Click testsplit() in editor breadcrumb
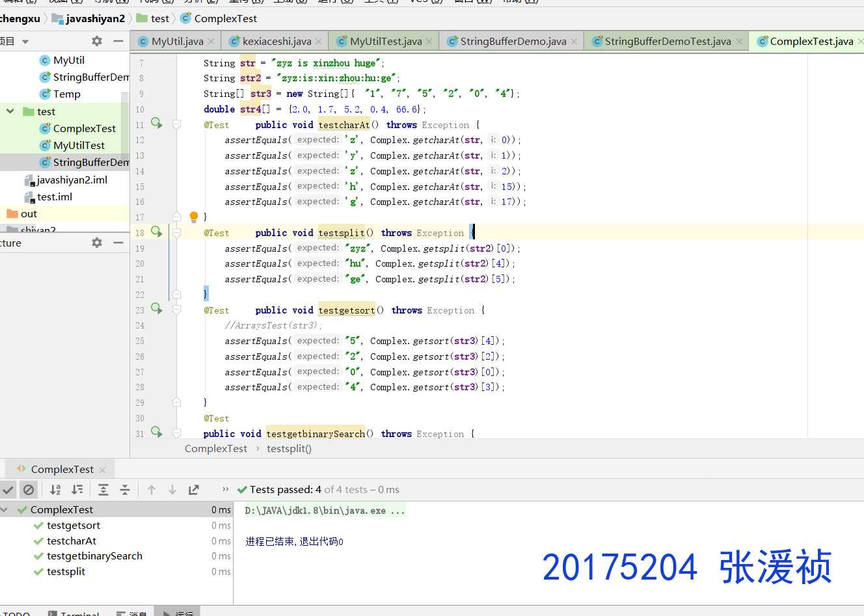The image size is (864, 616). pos(289,449)
